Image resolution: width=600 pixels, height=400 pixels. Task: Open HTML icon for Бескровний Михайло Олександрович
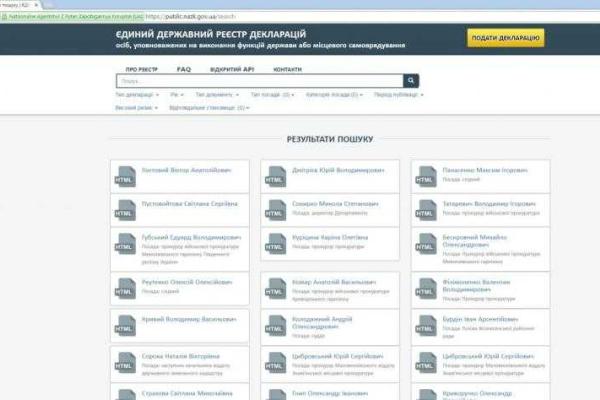tap(426, 244)
